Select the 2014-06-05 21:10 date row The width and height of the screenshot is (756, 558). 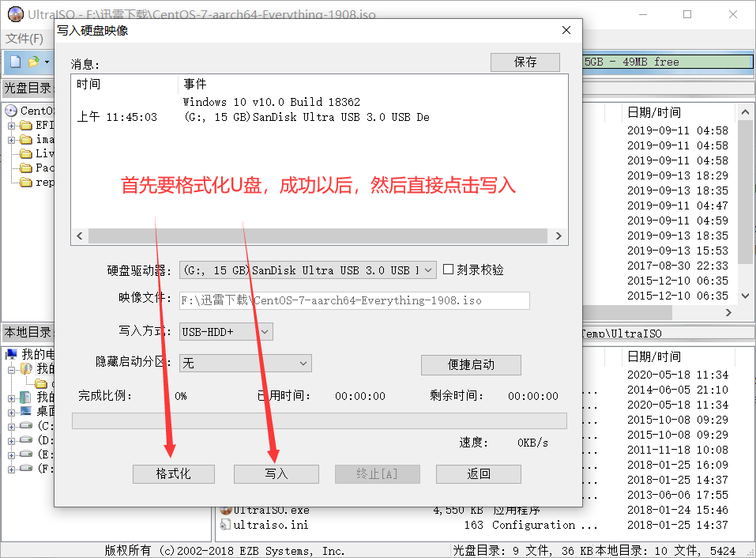click(x=678, y=390)
